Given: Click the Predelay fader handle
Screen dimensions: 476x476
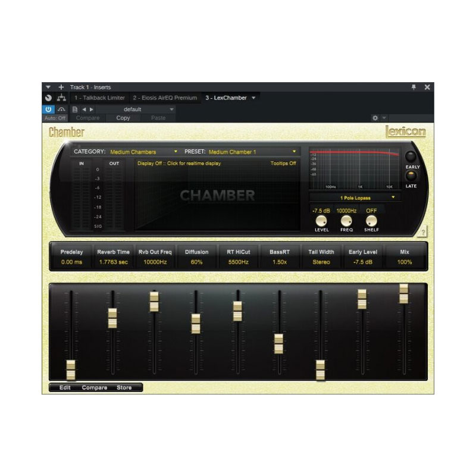Looking at the screenshot, I should [71, 370].
